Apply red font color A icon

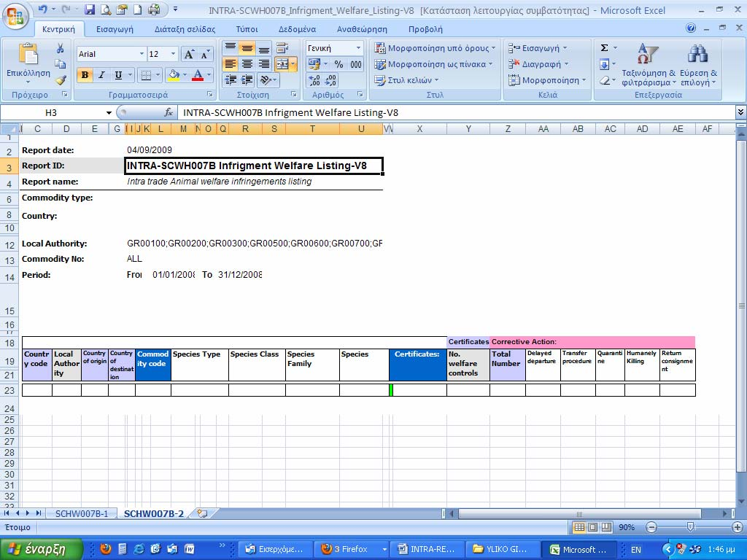pos(198,75)
